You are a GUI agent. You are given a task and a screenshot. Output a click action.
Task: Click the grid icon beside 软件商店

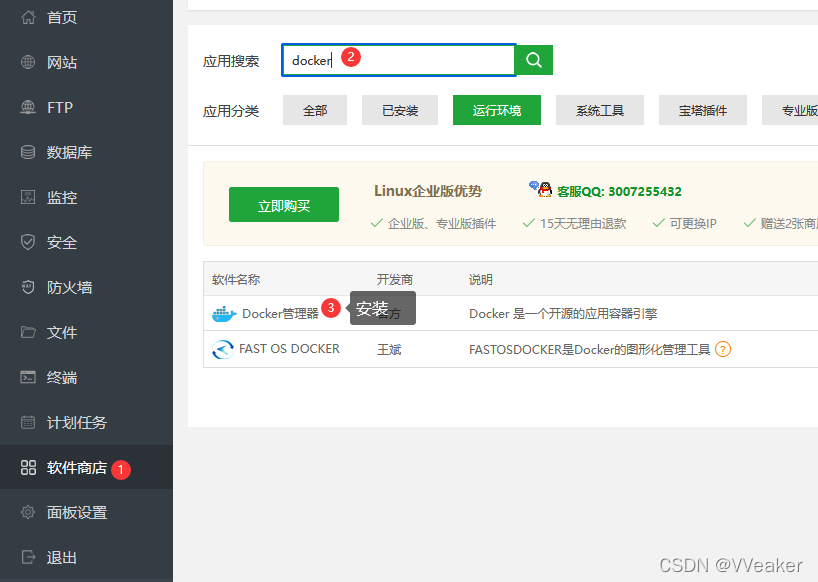(28, 467)
